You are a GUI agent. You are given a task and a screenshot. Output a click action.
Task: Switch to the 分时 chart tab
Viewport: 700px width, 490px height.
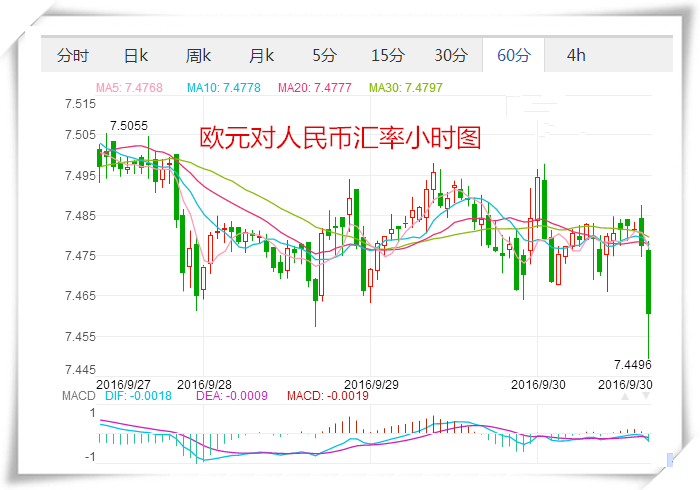click(73, 56)
